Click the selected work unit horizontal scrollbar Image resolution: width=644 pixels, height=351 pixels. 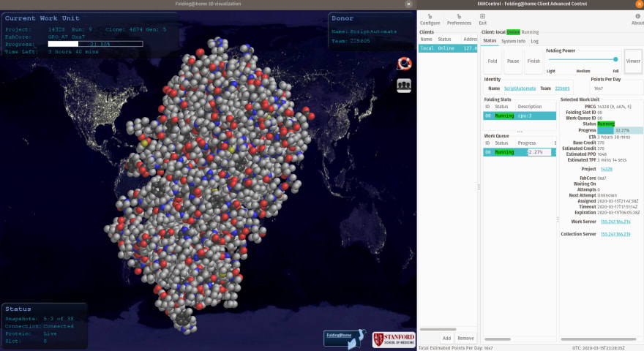click(599, 339)
